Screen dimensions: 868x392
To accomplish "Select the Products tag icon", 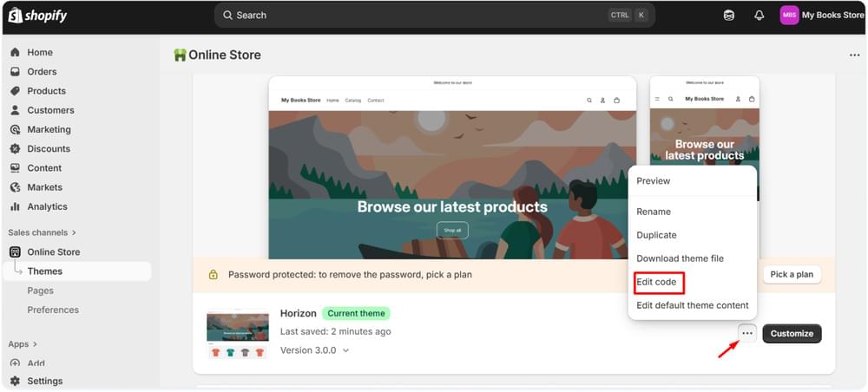I will [x=15, y=91].
